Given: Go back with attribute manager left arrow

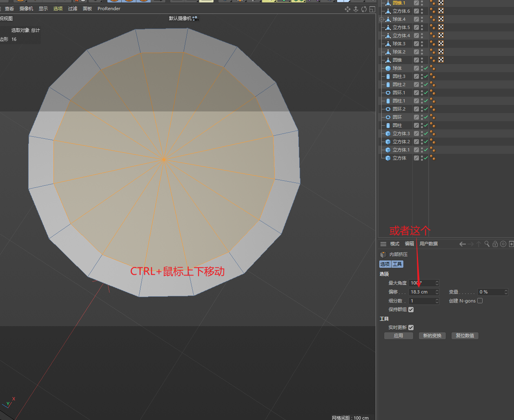Looking at the screenshot, I should [x=463, y=244].
